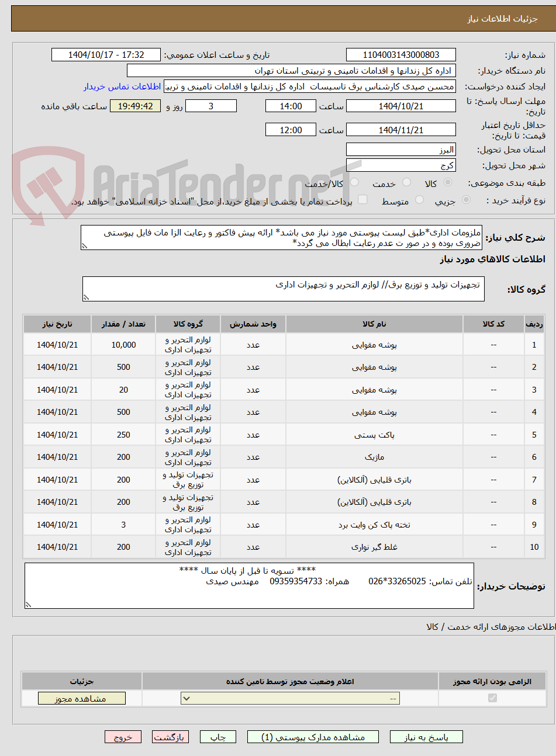
Task: Click the چاپ print button
Action: (218, 737)
